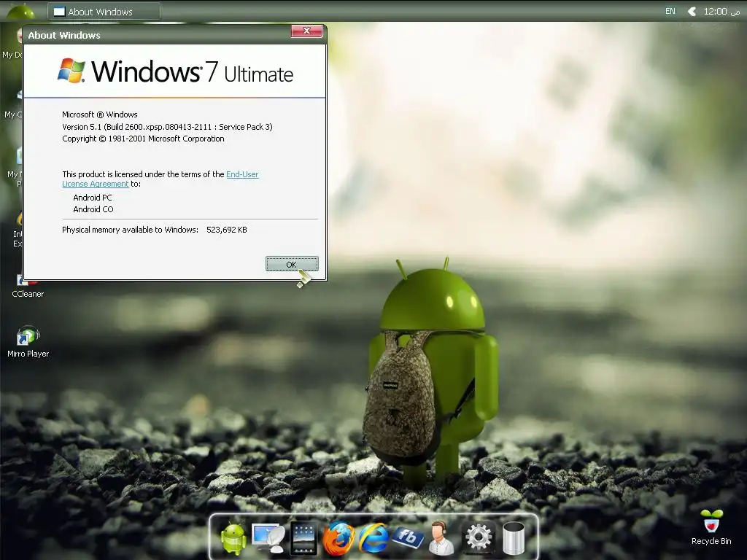This screenshot has width=747, height=560.
Task: Click the Windows flag logo in About dialog
Action: point(71,71)
